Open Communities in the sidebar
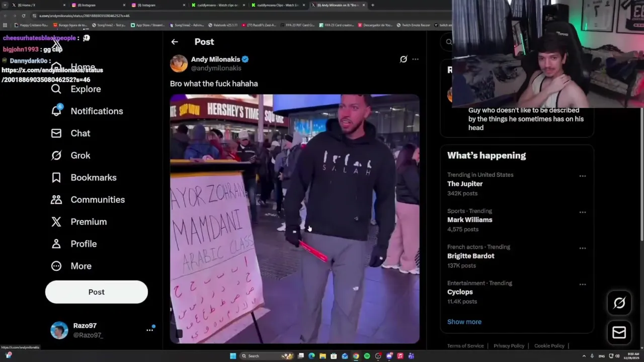Viewport: 644px width, 362px height. 88,200
